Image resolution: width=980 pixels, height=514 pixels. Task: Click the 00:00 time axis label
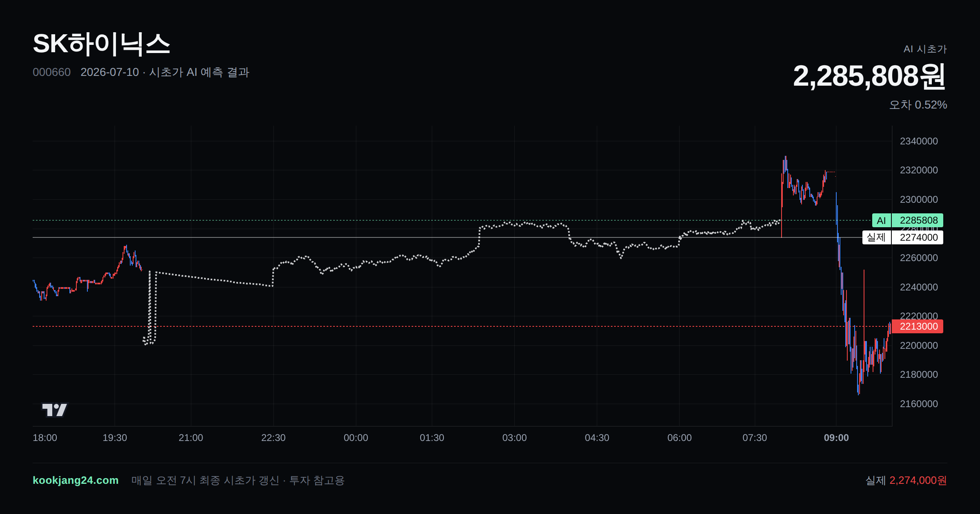tap(356, 438)
